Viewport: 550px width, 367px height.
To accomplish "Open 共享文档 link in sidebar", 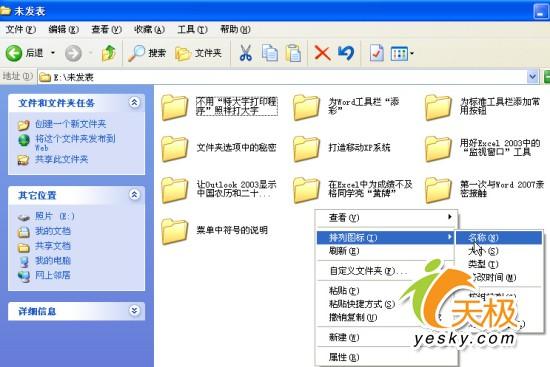I will [x=53, y=246].
